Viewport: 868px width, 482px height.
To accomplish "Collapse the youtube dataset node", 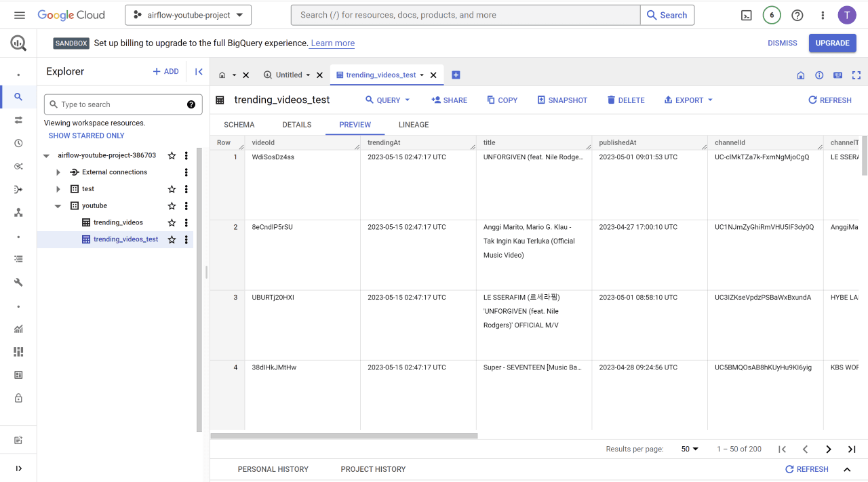I will pyautogui.click(x=58, y=206).
